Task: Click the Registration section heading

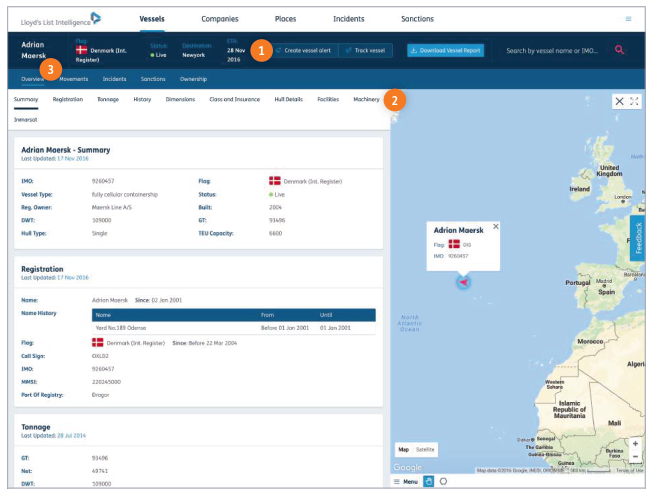Action: click(42, 269)
